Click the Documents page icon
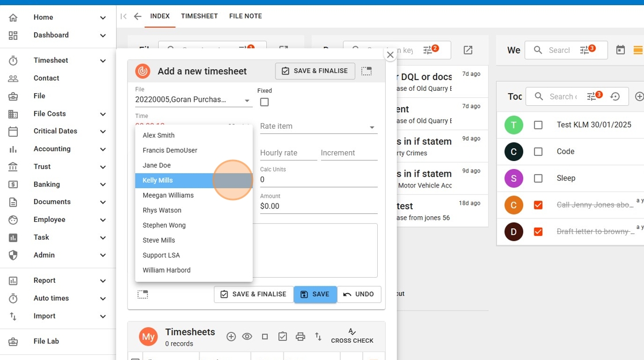 (x=13, y=202)
